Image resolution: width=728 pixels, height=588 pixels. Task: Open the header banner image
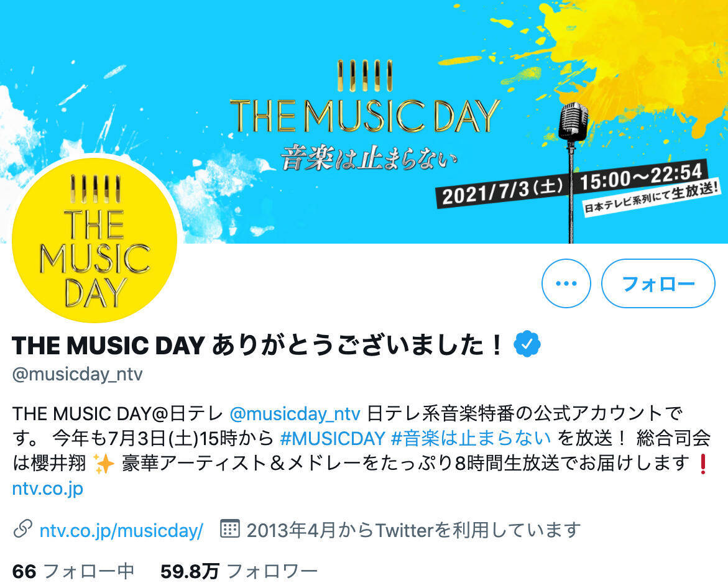pos(364,122)
